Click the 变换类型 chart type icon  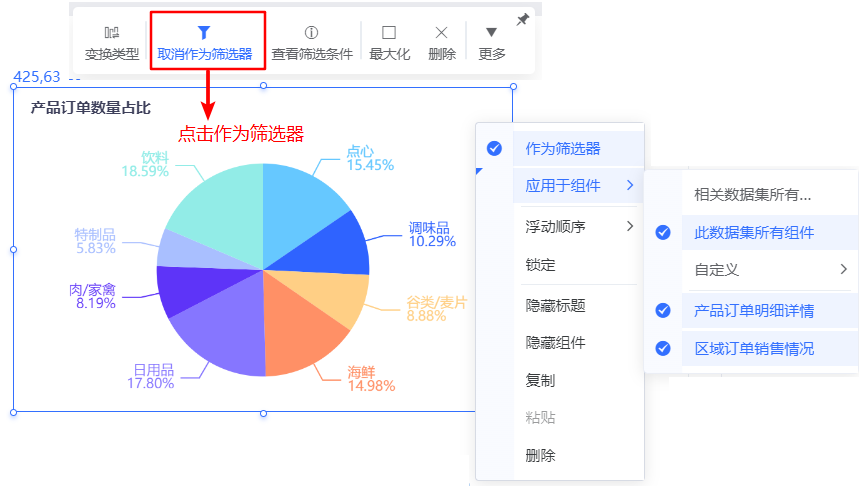112,33
